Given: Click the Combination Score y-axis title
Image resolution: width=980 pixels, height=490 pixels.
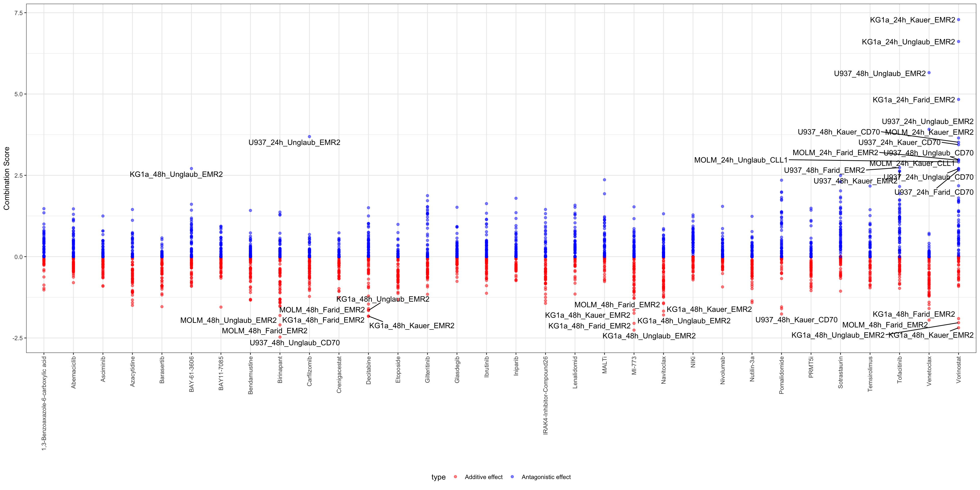Looking at the screenshot, I should click(6, 178).
